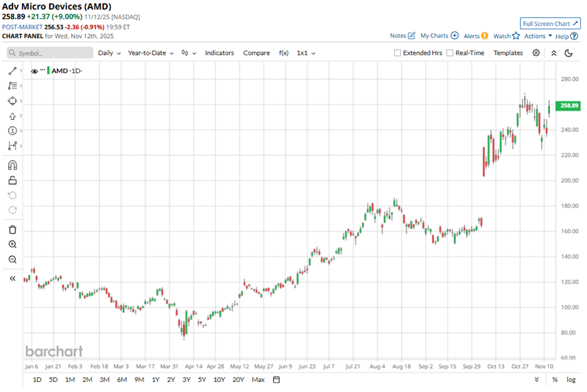Open chart settings gear icon
587x392 pixels.
click(x=536, y=52)
